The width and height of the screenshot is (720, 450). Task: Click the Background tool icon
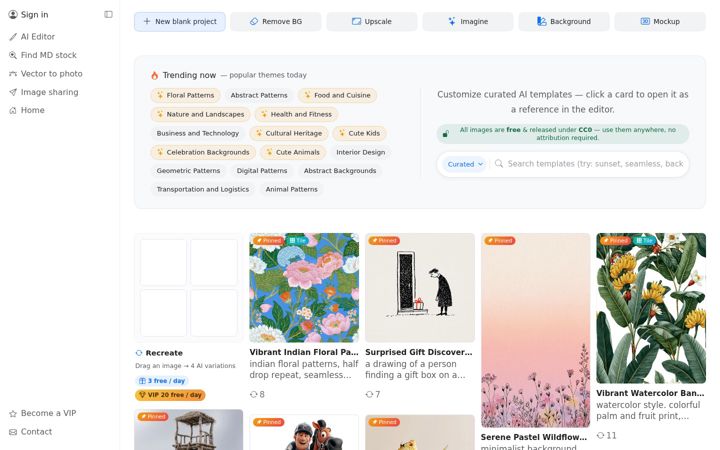pos(542,21)
